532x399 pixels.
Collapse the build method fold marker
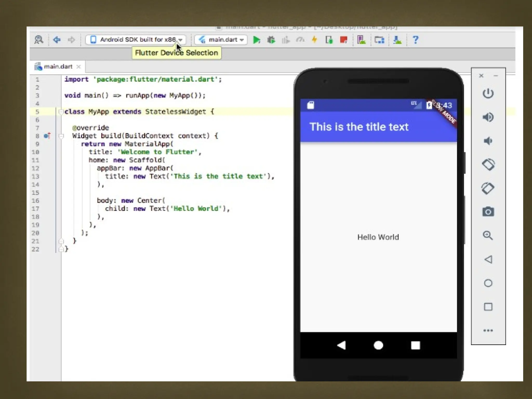coord(61,136)
